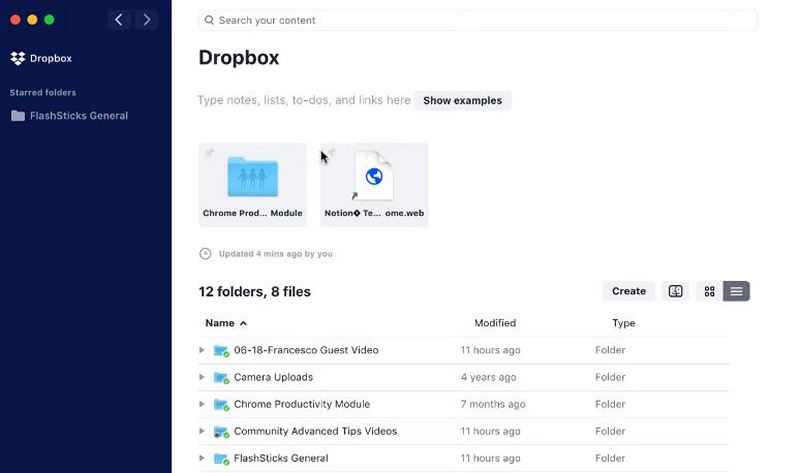Select the Chrome Productivity Module name
The height and width of the screenshot is (473, 800).
point(302,404)
